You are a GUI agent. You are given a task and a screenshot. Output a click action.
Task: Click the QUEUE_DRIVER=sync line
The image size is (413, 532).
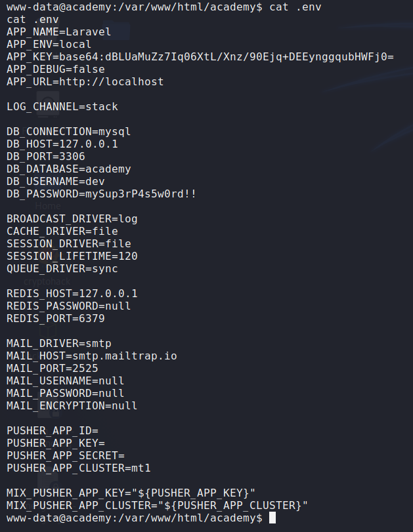[62, 268]
